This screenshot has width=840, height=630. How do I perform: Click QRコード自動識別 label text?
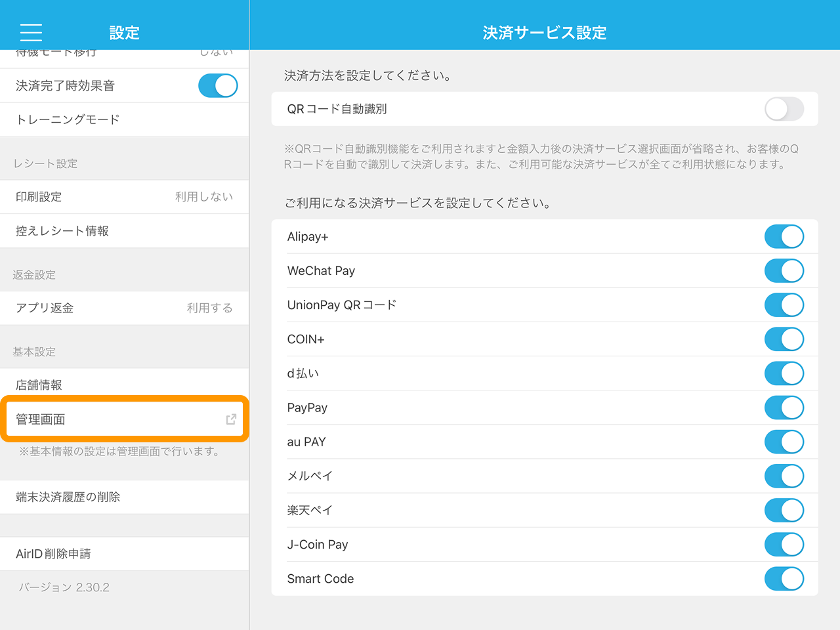337,109
